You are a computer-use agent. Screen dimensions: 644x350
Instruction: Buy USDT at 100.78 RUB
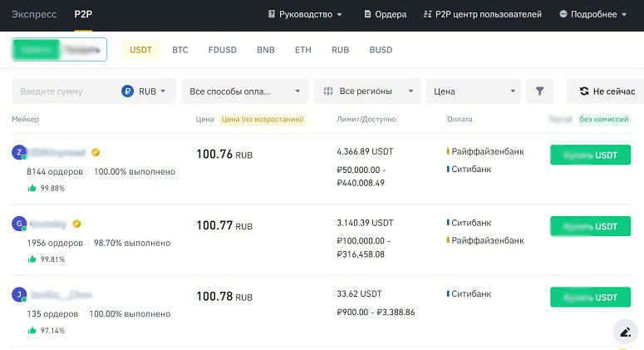point(590,298)
